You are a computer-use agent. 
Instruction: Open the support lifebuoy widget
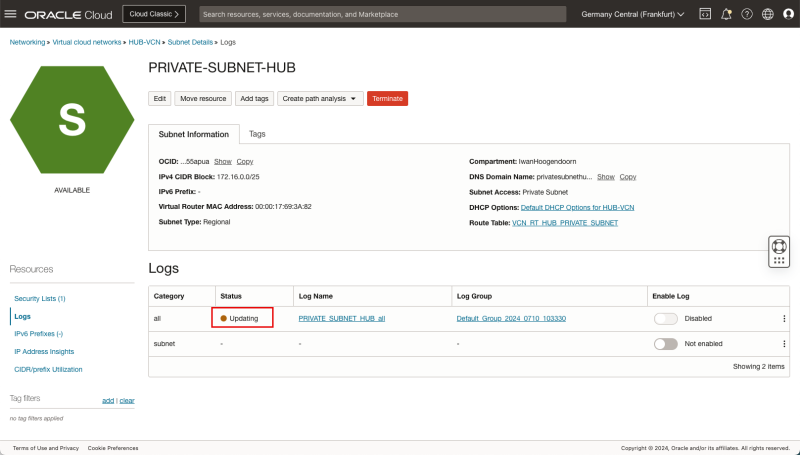point(779,246)
